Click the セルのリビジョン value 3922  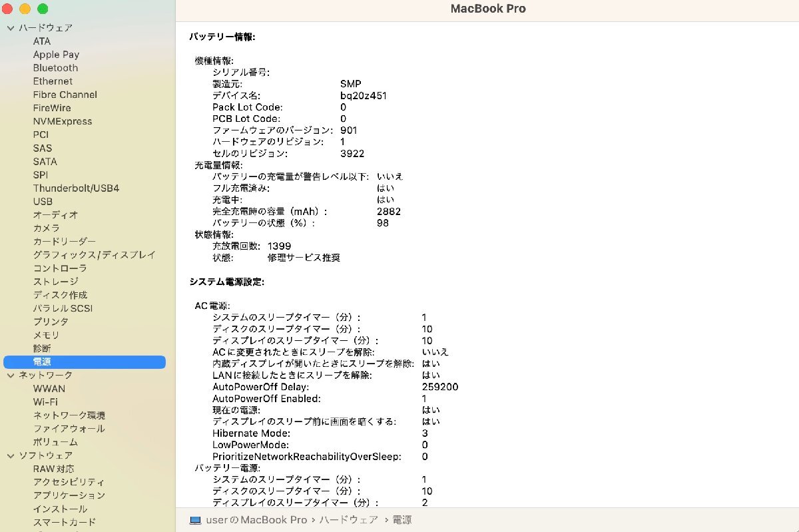point(352,154)
